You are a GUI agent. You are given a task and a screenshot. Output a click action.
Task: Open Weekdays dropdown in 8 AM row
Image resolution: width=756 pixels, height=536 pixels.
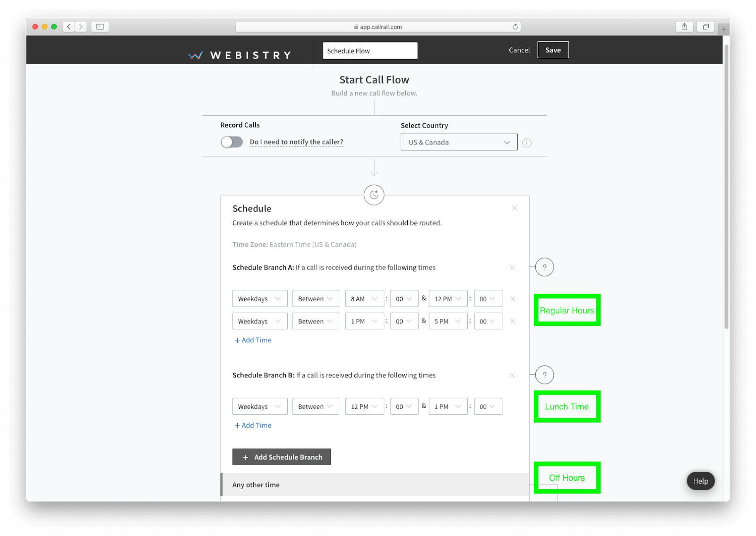(x=260, y=299)
